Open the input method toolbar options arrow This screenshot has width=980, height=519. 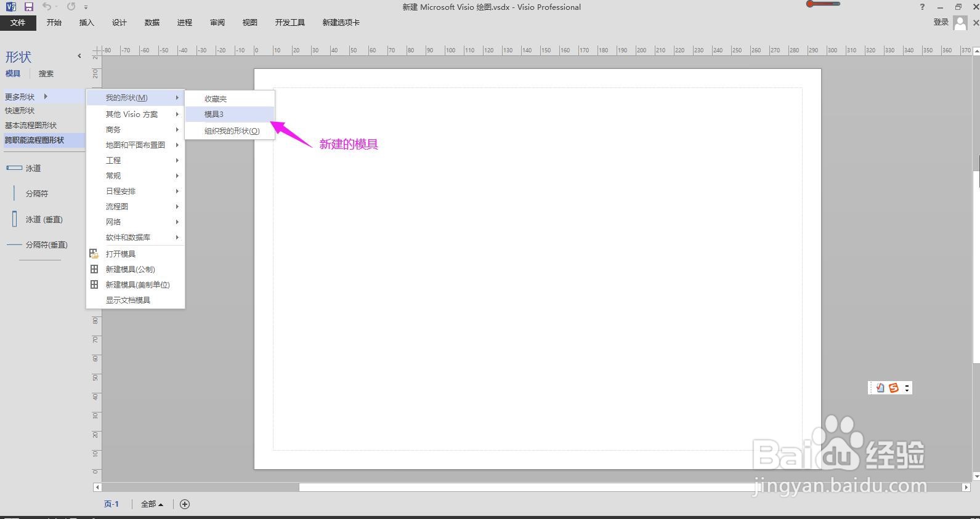[x=907, y=388]
